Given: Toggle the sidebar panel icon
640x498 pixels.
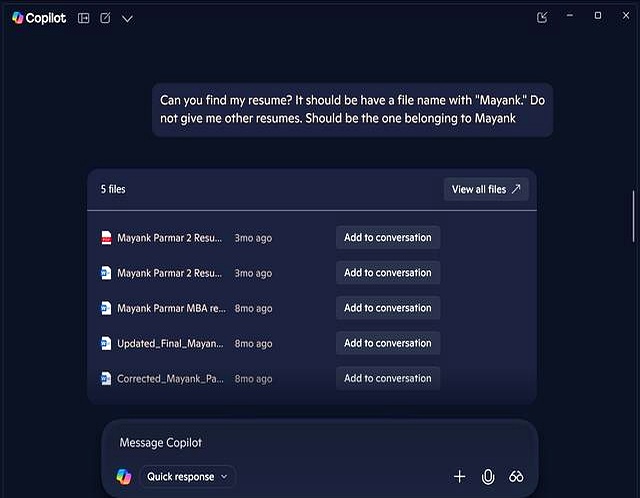Looking at the screenshot, I should coord(83,18).
